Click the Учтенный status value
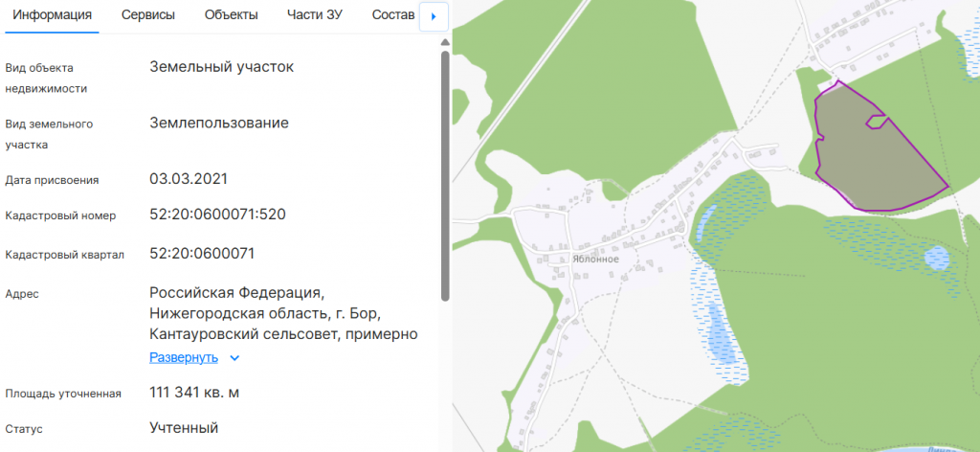The image size is (980, 452). [x=184, y=427]
